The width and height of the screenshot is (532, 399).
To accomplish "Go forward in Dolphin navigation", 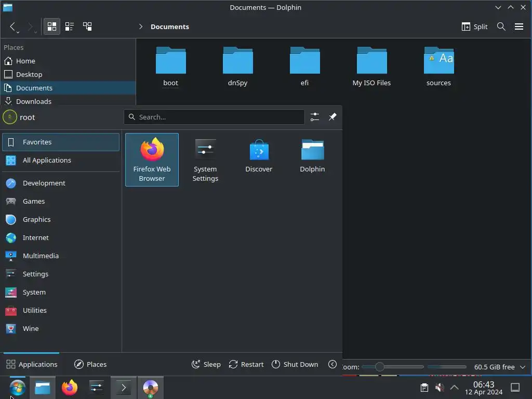I will coord(30,26).
